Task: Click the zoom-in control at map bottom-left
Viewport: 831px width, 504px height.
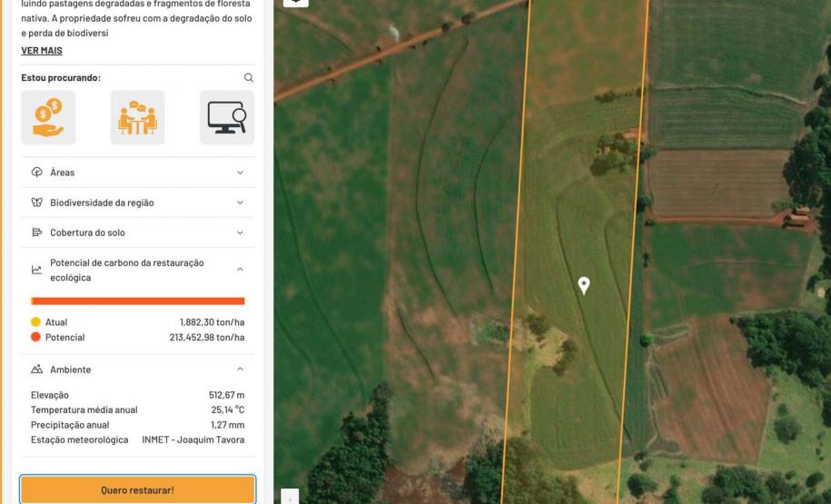Action: (x=289, y=498)
